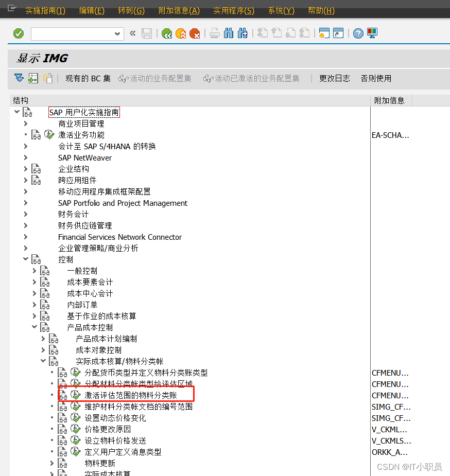Collapse the 控制 node

click(x=26, y=259)
